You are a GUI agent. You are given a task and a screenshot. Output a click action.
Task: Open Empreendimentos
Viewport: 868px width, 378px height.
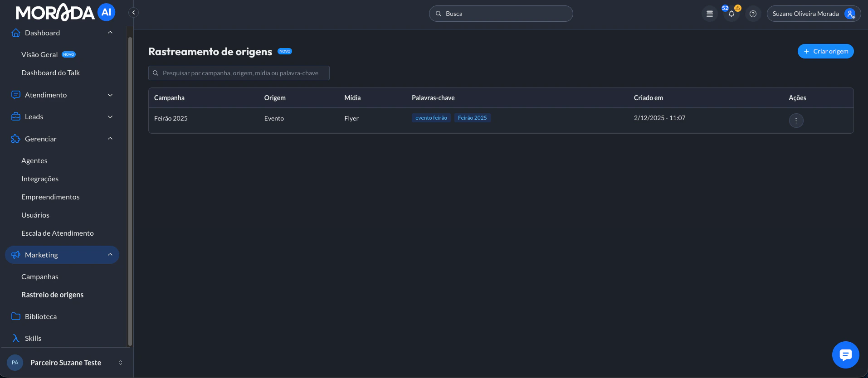tap(50, 197)
